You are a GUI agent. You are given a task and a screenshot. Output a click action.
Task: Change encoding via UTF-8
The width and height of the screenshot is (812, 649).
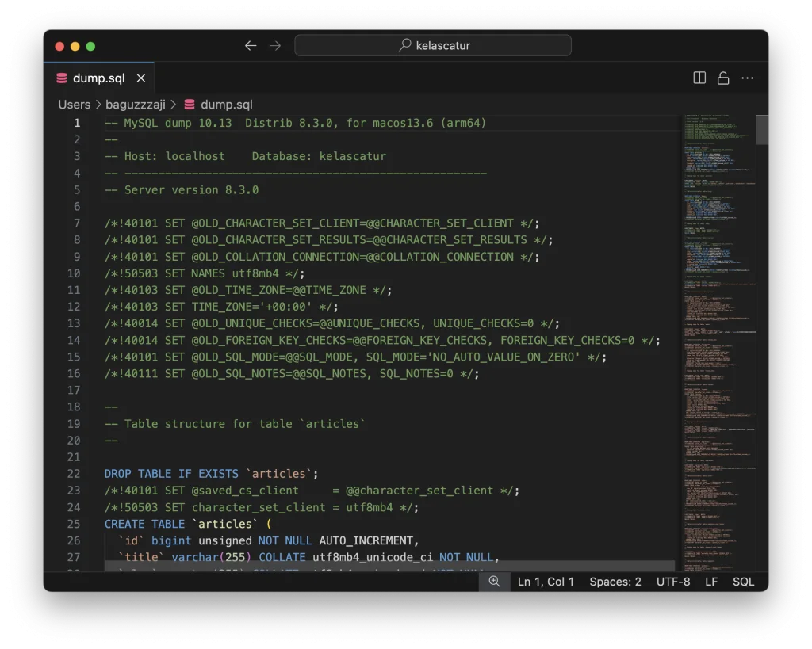coord(673,582)
